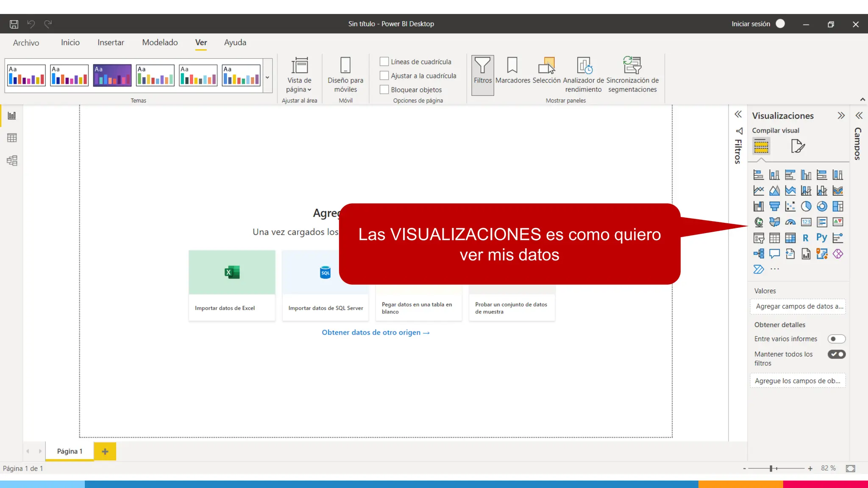Choose the Python visual
The image size is (868, 488).
click(x=822, y=238)
